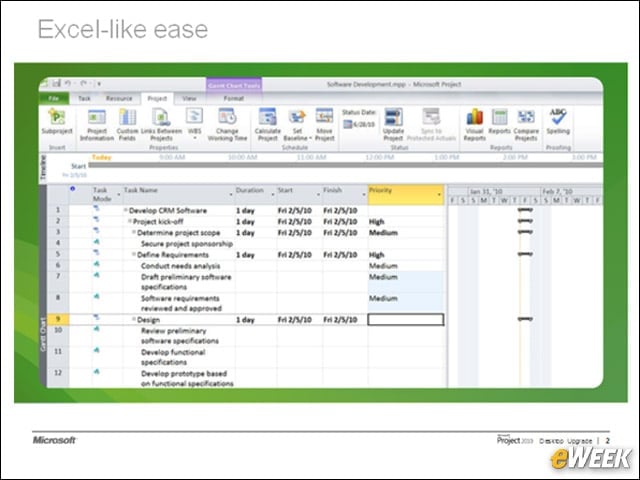Select 'Secure project sponsorship' task
Viewport: 640px width, 480px height.
(x=187, y=244)
